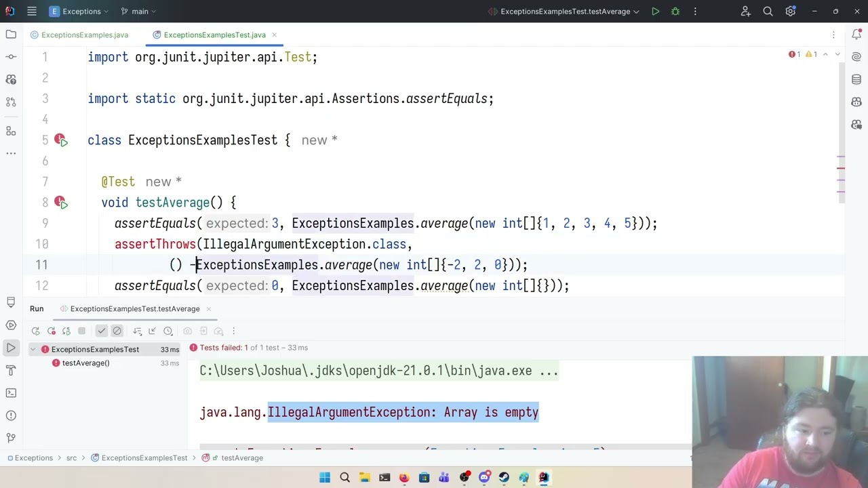Click the Run panel title label
Screen dimensions: 868x488
coord(37,308)
